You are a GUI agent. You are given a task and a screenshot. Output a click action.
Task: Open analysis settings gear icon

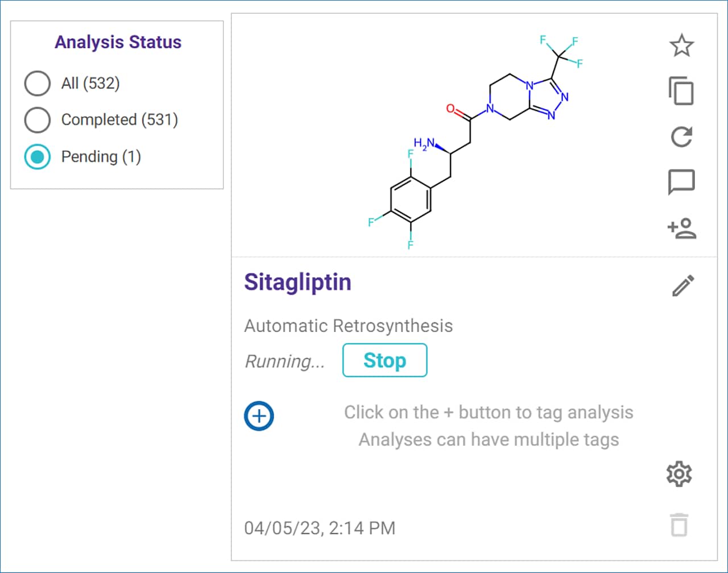click(679, 474)
